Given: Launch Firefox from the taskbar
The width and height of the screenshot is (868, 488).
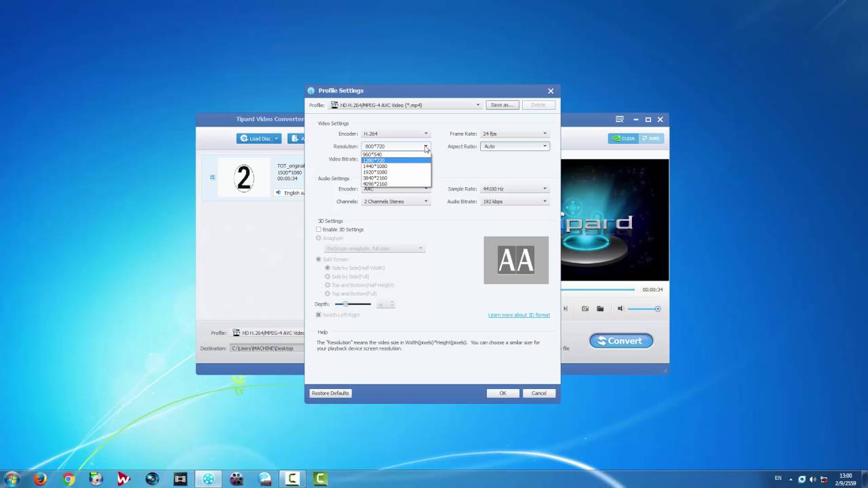Looking at the screenshot, I should 40,479.
